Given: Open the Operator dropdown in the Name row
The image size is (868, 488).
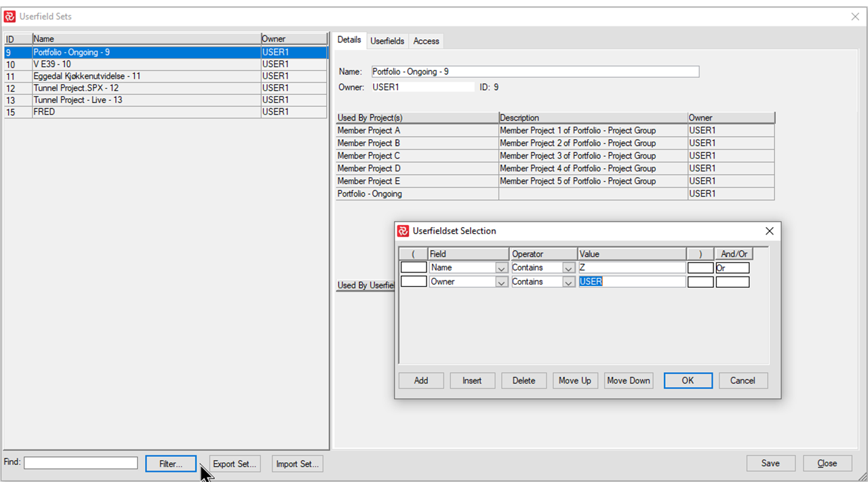Looking at the screenshot, I should click(569, 268).
